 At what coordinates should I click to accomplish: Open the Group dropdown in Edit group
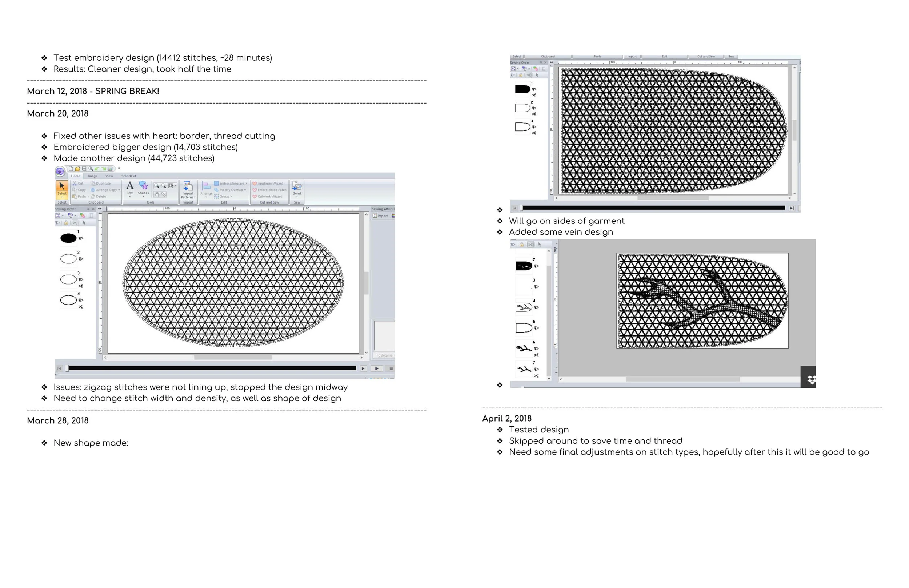tap(223, 196)
